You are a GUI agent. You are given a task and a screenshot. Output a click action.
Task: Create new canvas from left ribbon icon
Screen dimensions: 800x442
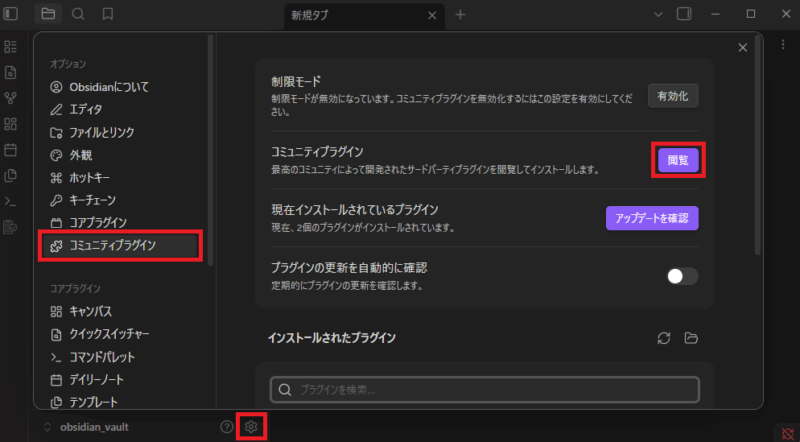[10, 124]
